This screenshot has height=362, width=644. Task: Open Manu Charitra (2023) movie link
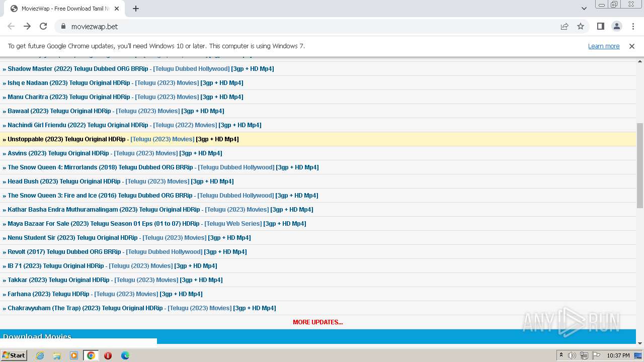pyautogui.click(x=68, y=97)
